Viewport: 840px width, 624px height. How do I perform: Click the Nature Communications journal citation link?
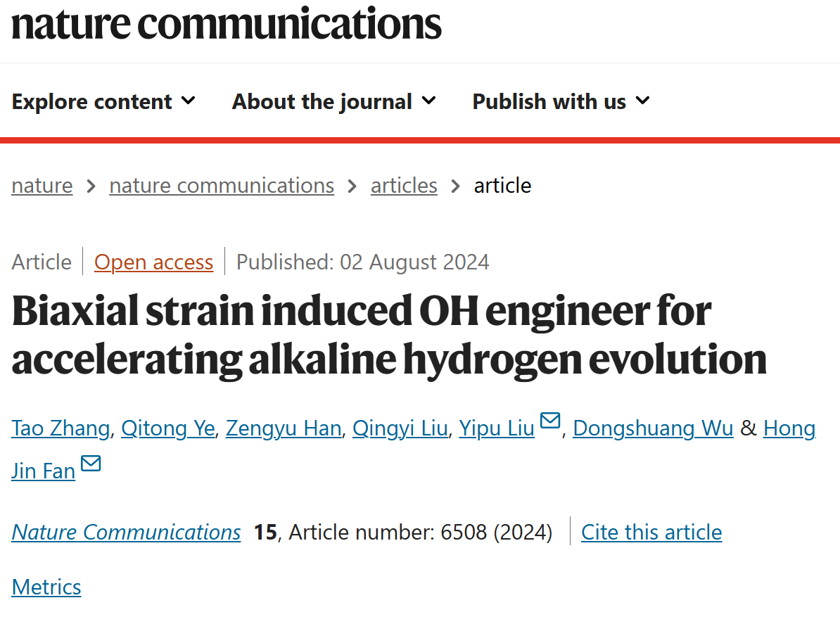(x=126, y=532)
